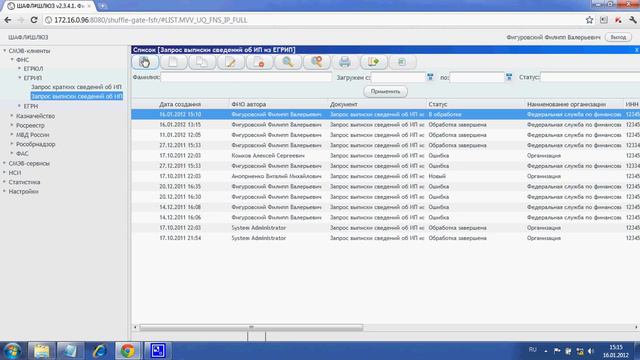Click the magnifier with red mark icon
Viewport: 640px width, 360px height.
pos(316,62)
